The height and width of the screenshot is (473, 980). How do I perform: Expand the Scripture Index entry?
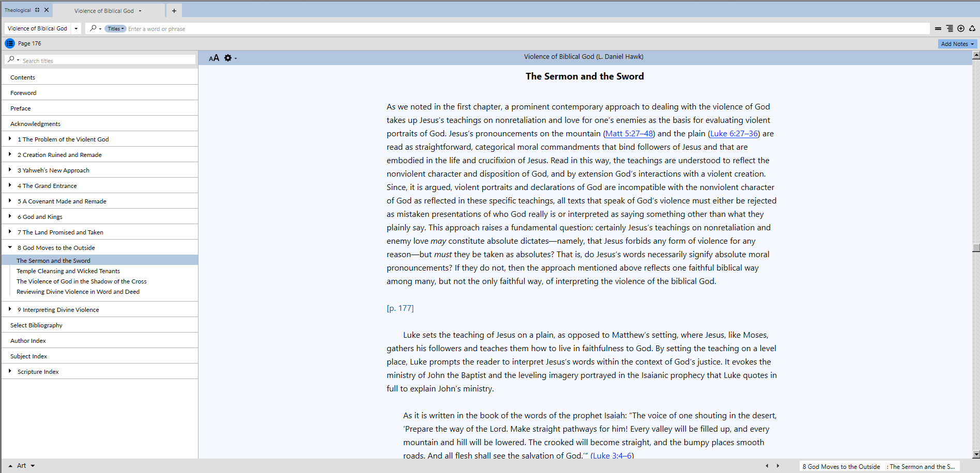pyautogui.click(x=10, y=371)
